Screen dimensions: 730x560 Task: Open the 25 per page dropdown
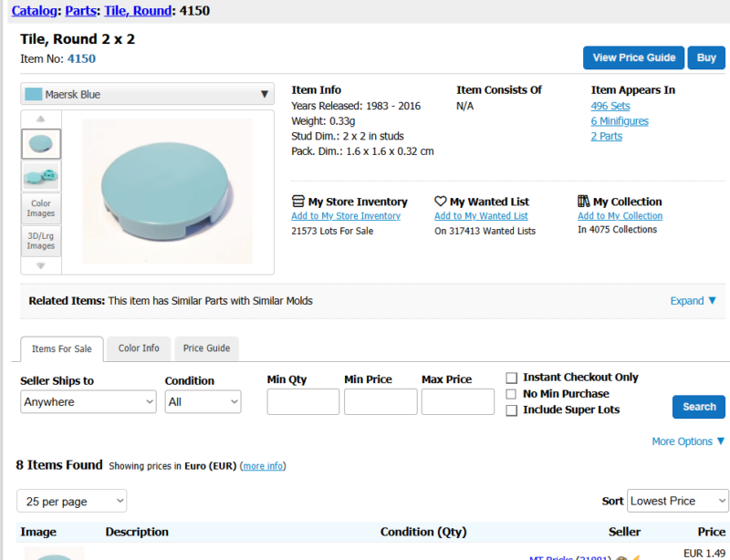coord(72,501)
